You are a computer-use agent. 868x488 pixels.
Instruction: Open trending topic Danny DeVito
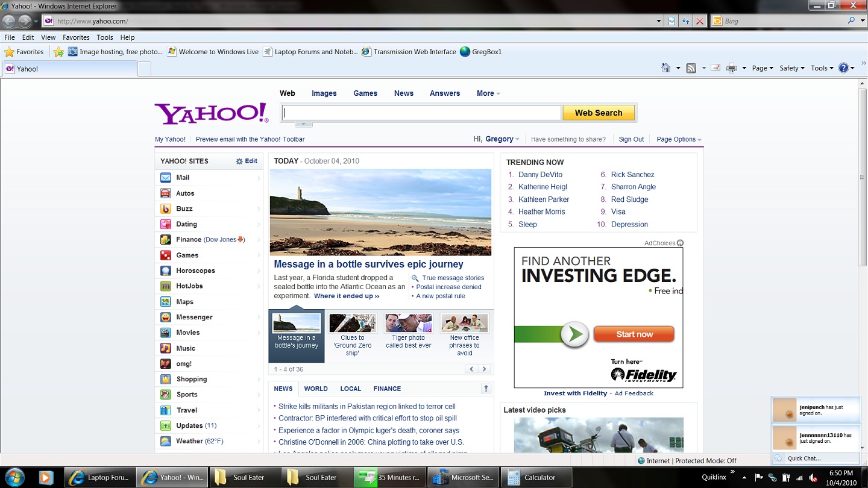[540, 175]
